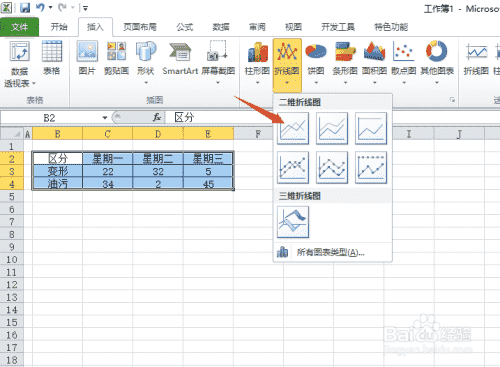Expand the 屏幕截图 dropdown arrow
Viewport: 500px width, 367px height.
coord(218,82)
